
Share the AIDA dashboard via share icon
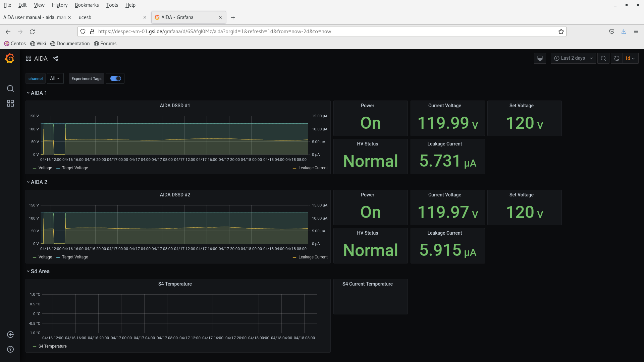pyautogui.click(x=55, y=58)
